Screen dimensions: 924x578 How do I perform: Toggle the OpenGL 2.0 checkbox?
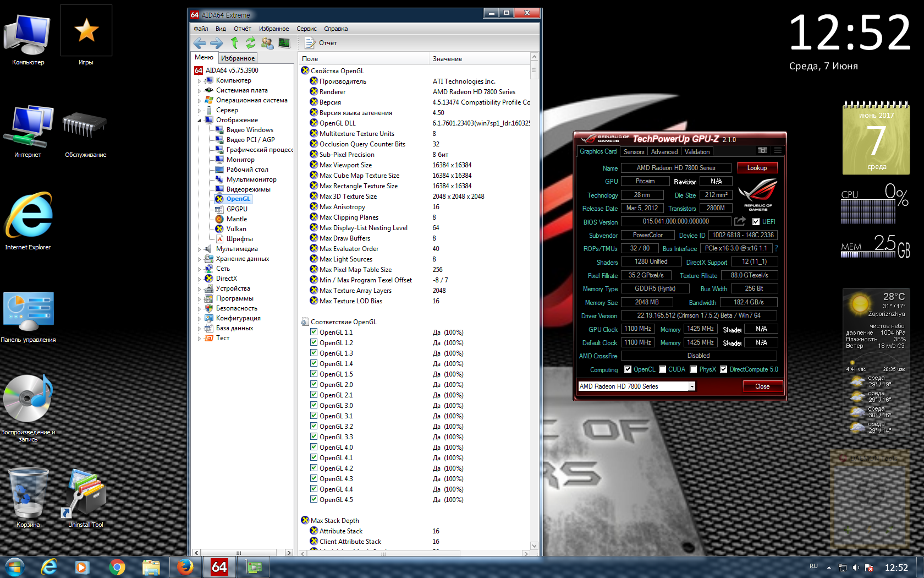tap(313, 384)
